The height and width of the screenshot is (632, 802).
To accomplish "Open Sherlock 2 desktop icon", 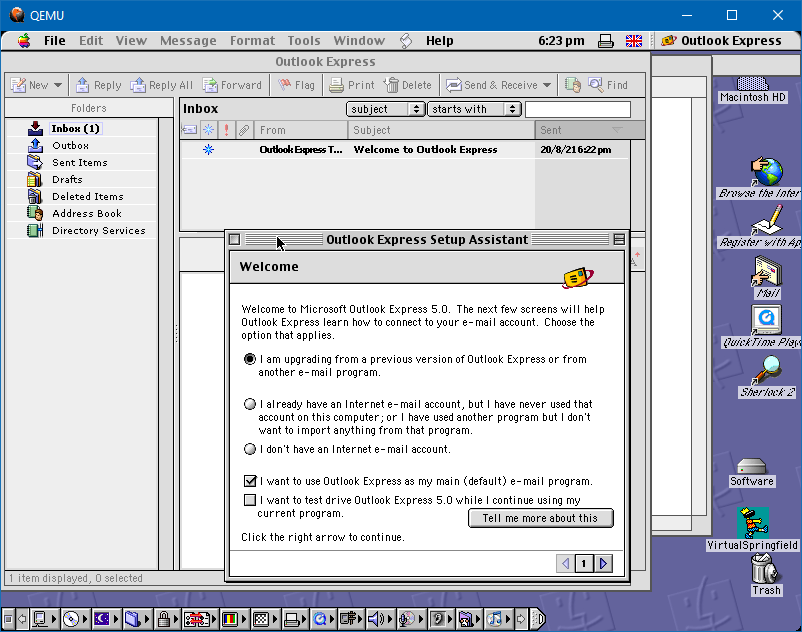I will 767,373.
